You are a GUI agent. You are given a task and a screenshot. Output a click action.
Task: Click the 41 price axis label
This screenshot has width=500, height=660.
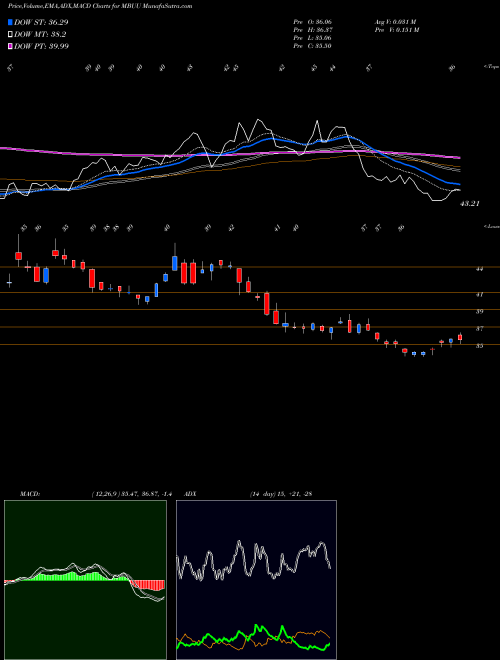point(479,295)
